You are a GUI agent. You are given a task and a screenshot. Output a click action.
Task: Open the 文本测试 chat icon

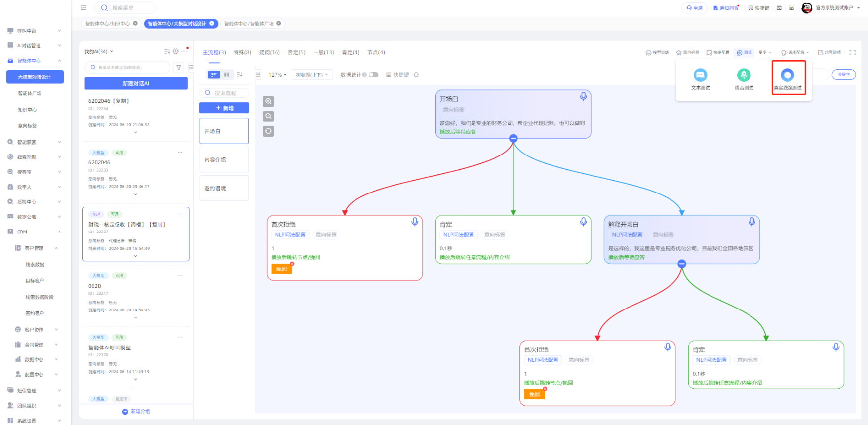[x=700, y=76]
